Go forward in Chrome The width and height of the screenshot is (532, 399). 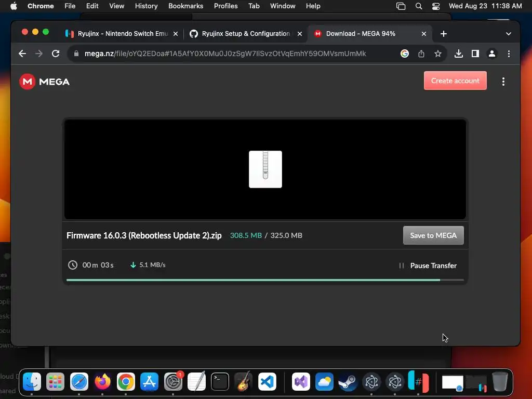click(39, 54)
